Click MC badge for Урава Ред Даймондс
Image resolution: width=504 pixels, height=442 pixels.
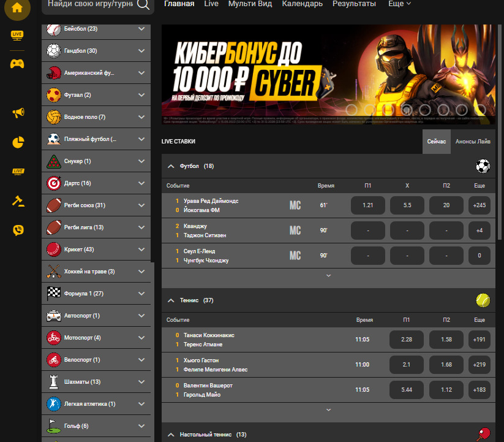pyautogui.click(x=295, y=205)
